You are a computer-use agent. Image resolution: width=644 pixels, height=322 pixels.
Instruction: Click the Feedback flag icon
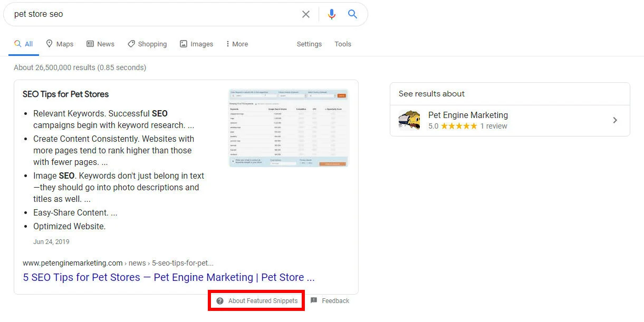tap(314, 300)
